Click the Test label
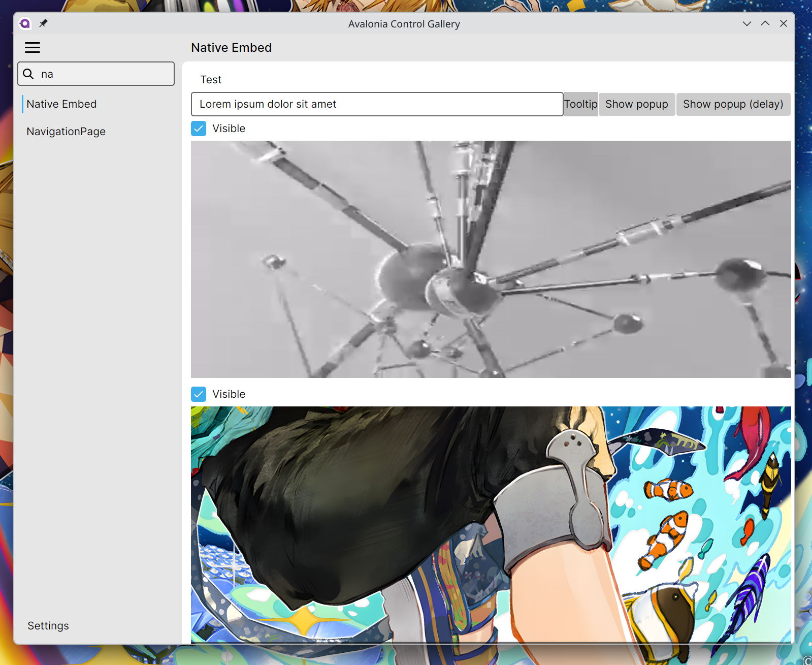Image resolution: width=812 pixels, height=665 pixels. [x=211, y=80]
